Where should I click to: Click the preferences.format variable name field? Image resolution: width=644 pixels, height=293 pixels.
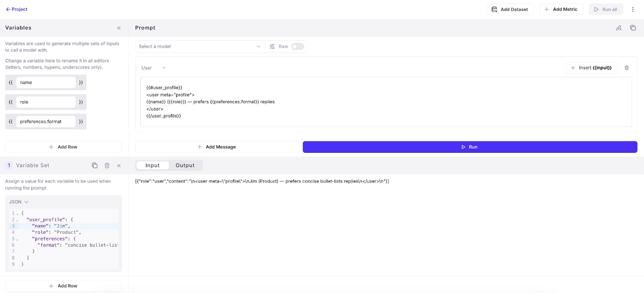(46, 121)
